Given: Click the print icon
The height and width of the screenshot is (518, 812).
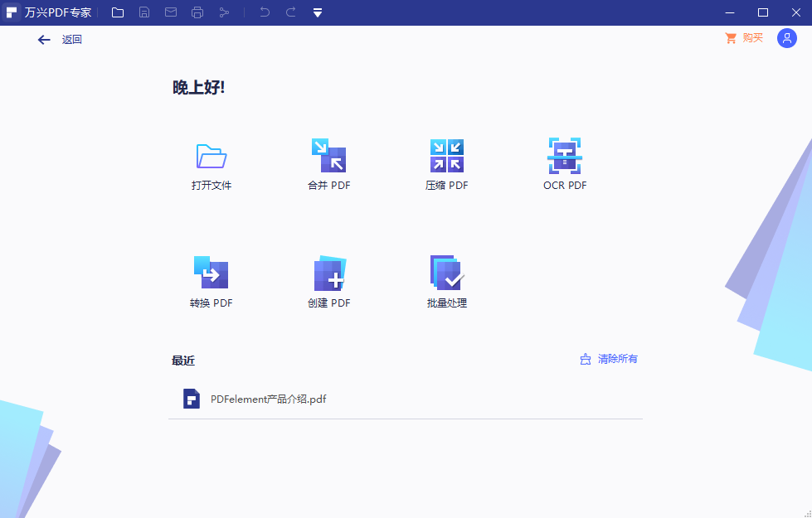Looking at the screenshot, I should 197,12.
